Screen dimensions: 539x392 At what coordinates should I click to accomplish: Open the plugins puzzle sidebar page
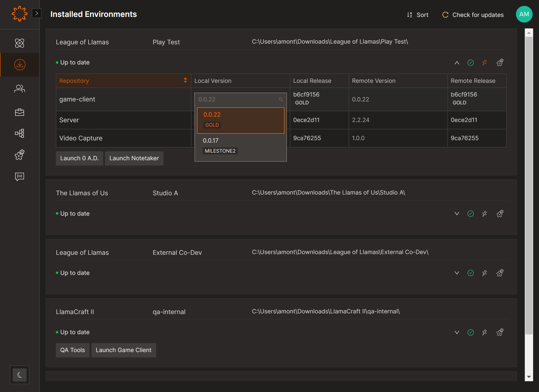(20, 155)
